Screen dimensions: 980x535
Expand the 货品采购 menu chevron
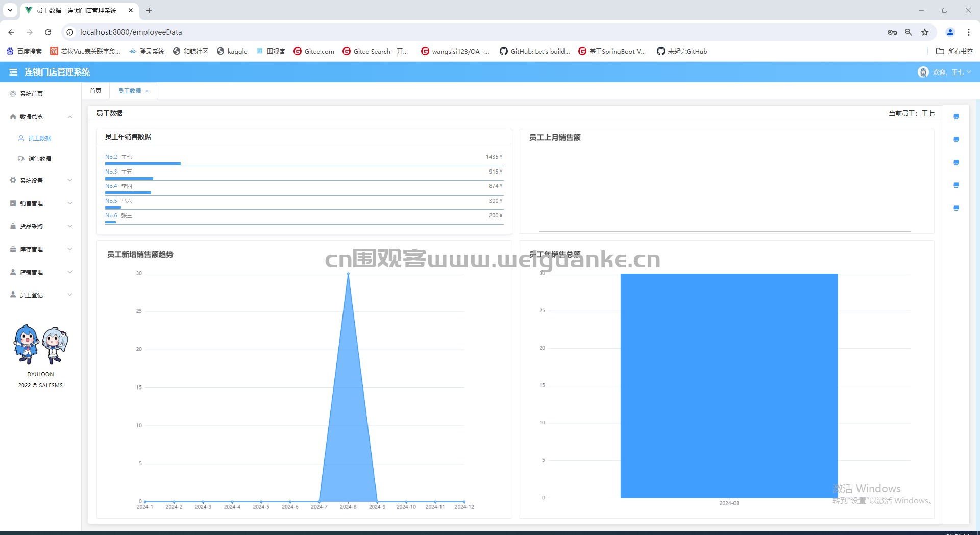click(x=70, y=226)
